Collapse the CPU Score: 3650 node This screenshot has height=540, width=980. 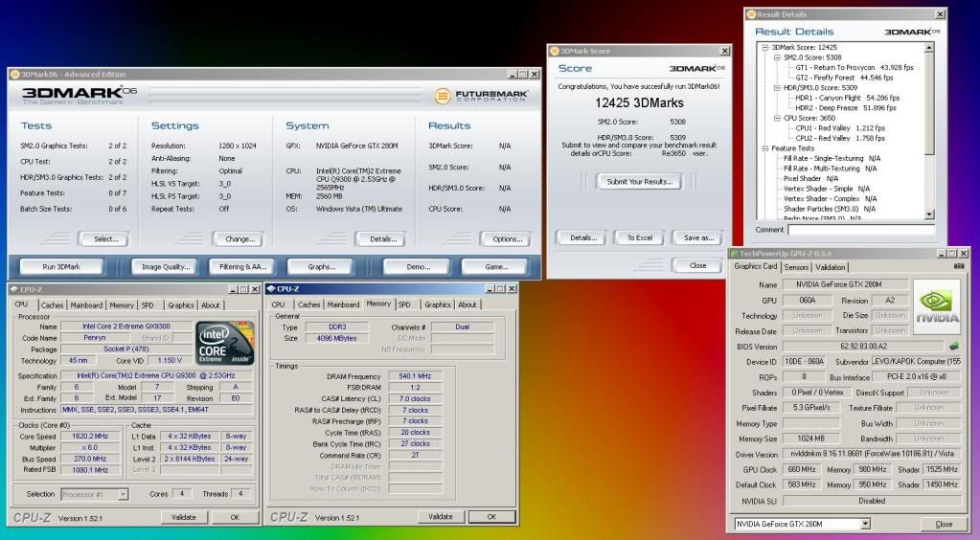pos(777,118)
